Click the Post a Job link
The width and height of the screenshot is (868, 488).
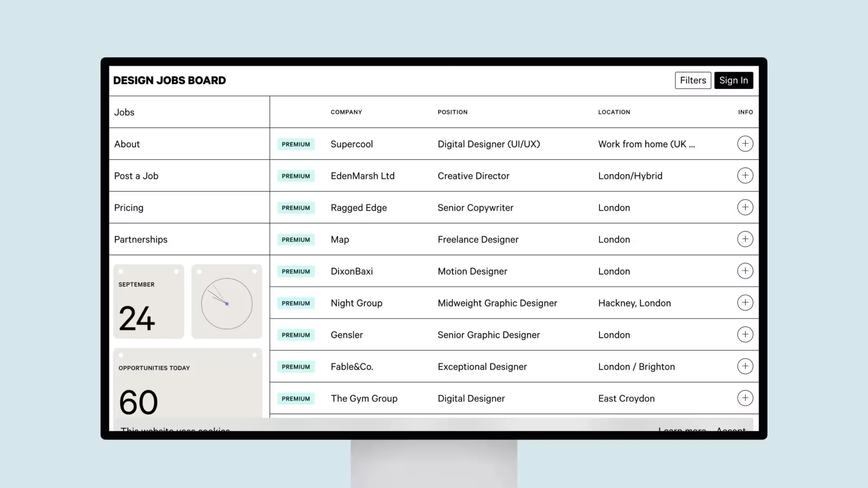pyautogui.click(x=136, y=175)
